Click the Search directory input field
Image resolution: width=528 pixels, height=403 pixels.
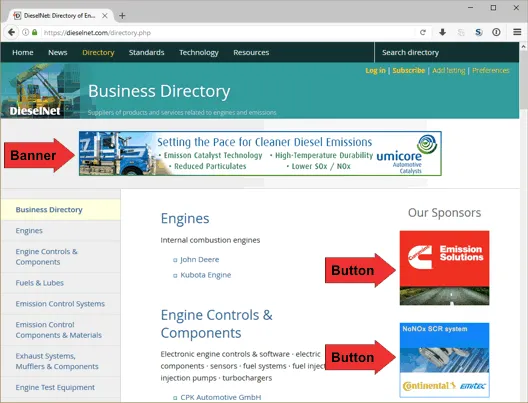tap(447, 53)
